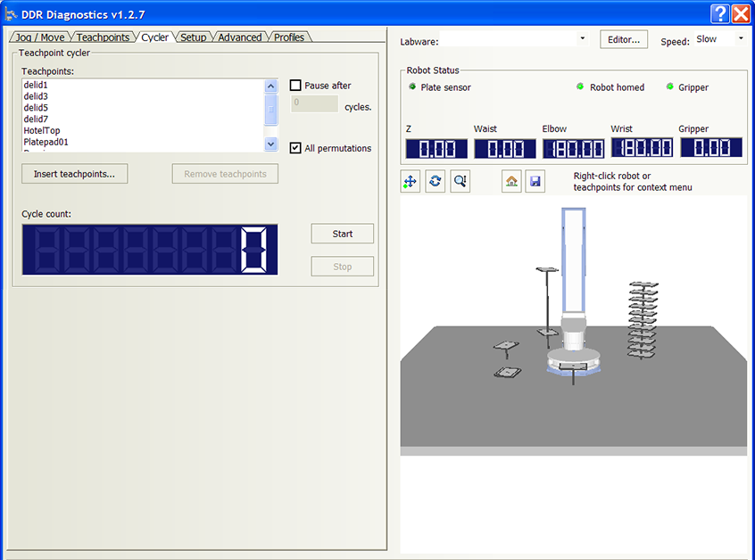This screenshot has width=755, height=560.
Task: Click the save floppy disk icon
Action: tap(535, 181)
